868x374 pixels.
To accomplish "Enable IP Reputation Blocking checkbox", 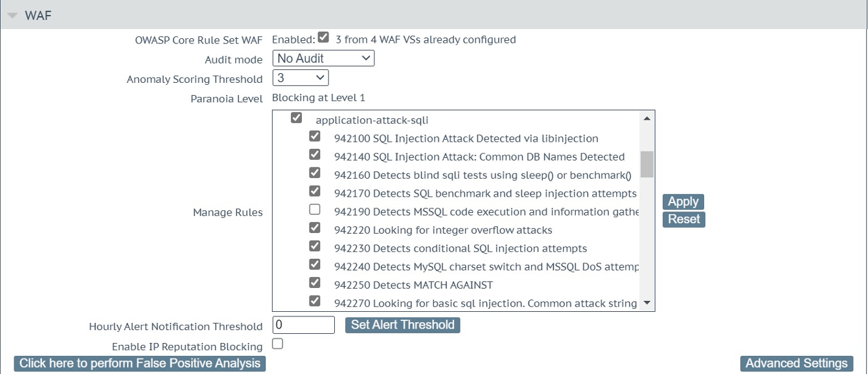I will pyautogui.click(x=278, y=344).
